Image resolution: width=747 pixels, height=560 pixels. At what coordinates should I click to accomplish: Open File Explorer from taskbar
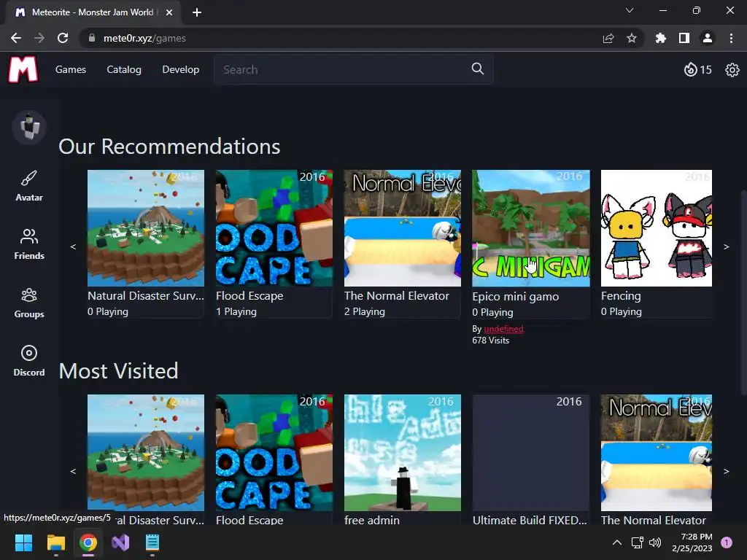55,542
